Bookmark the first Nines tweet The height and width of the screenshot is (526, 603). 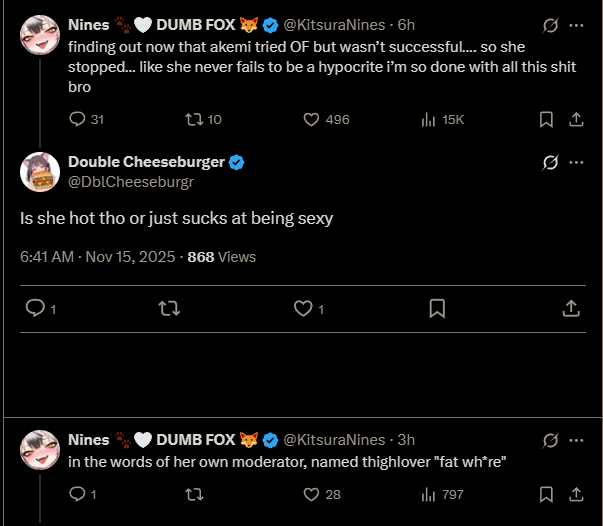546,119
